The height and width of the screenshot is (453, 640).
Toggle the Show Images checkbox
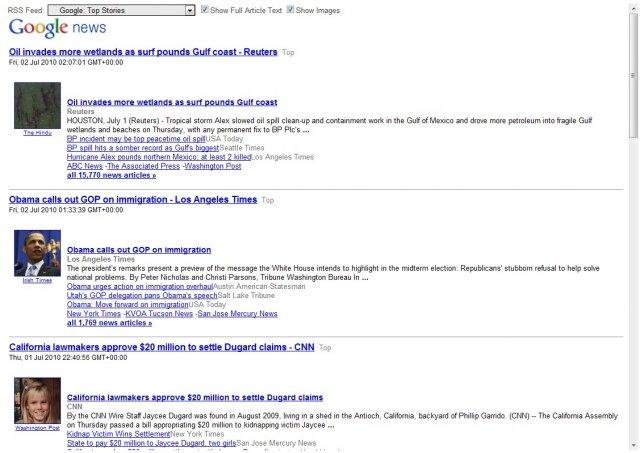click(290, 9)
